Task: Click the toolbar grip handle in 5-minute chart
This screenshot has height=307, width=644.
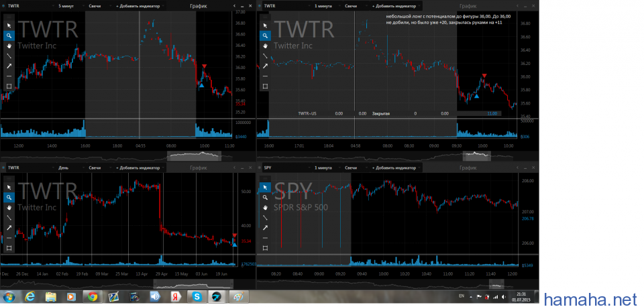Action: (x=9, y=17)
